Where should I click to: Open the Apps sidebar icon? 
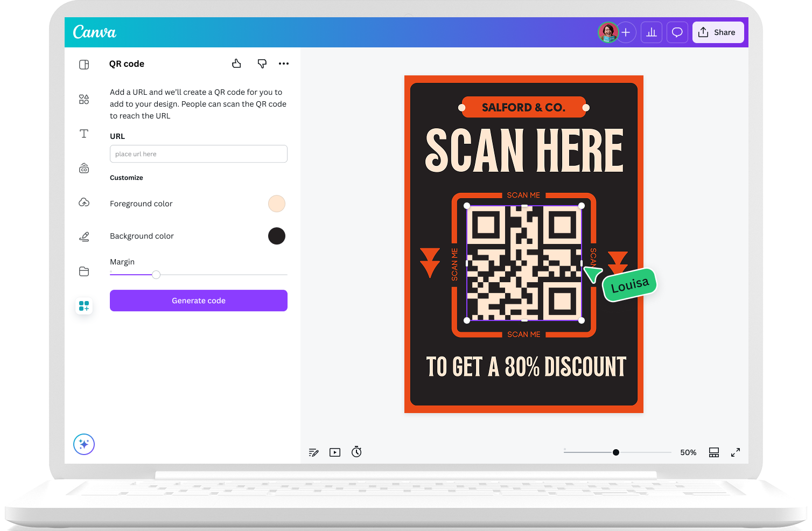pos(84,306)
